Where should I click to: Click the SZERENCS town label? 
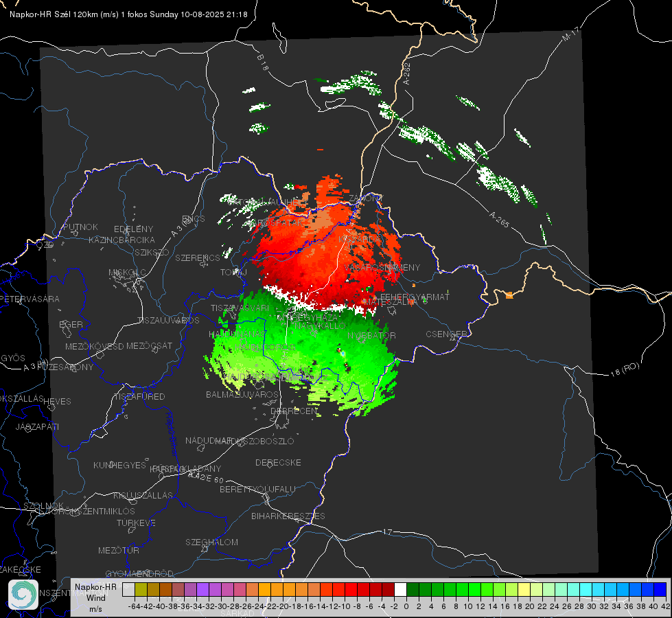(x=198, y=257)
